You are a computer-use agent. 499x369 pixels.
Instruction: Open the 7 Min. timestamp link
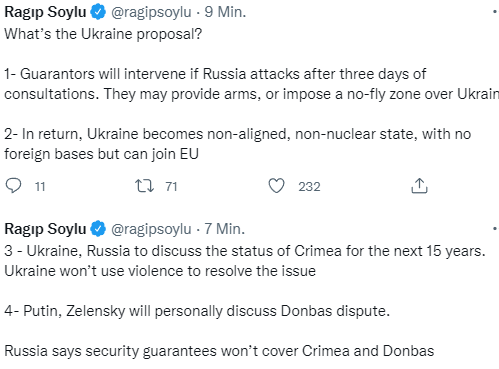[x=225, y=229]
